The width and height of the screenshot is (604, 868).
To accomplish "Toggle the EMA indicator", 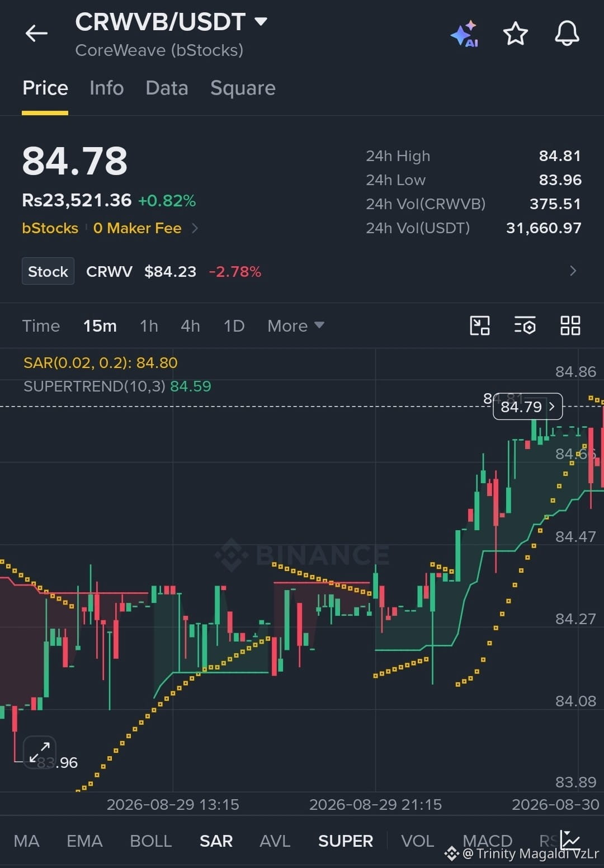I will (84, 841).
